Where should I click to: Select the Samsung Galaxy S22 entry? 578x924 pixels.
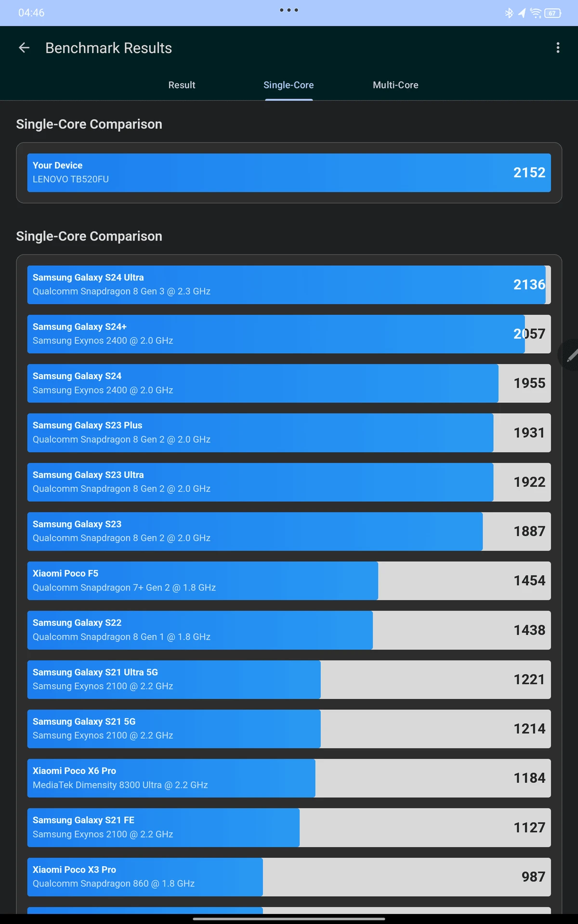289,630
